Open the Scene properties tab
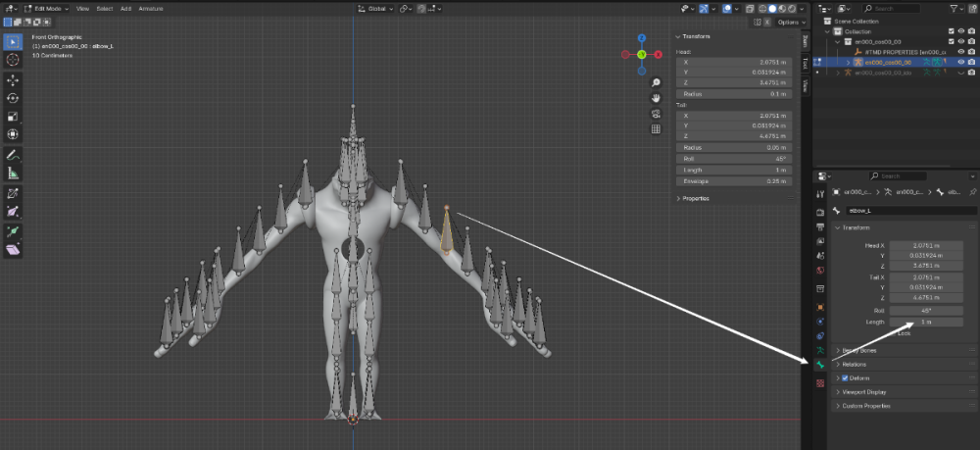The image size is (980, 450). point(820,256)
